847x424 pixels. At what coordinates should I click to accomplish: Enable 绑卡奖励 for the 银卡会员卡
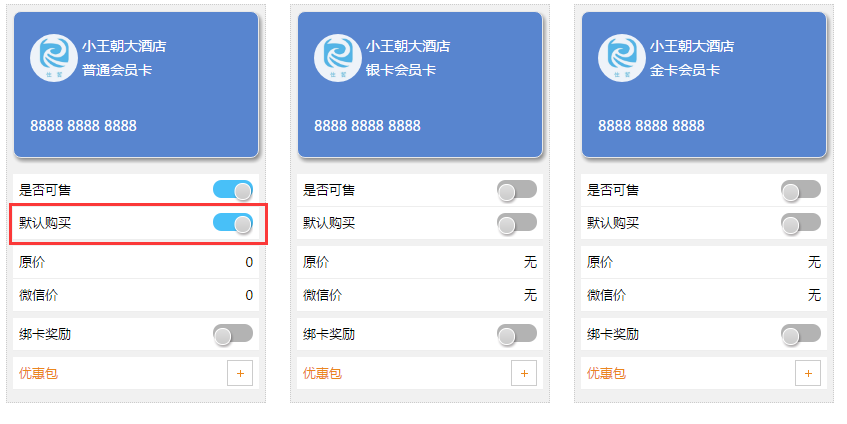click(517, 334)
